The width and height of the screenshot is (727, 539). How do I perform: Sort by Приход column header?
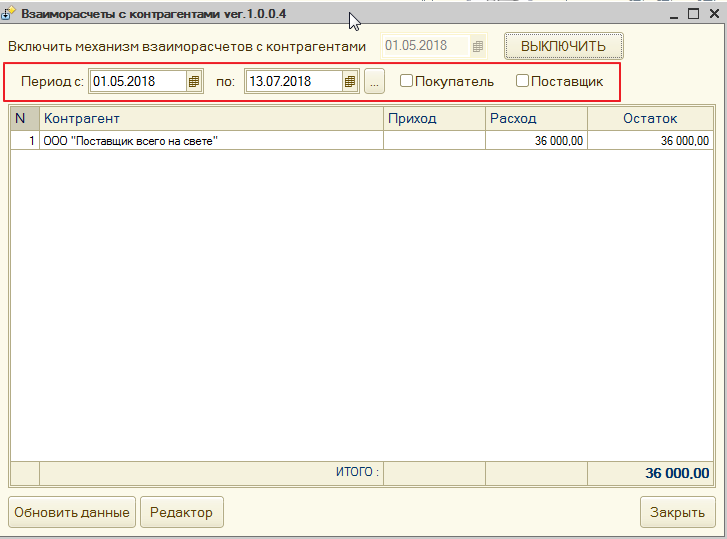pyautogui.click(x=434, y=119)
